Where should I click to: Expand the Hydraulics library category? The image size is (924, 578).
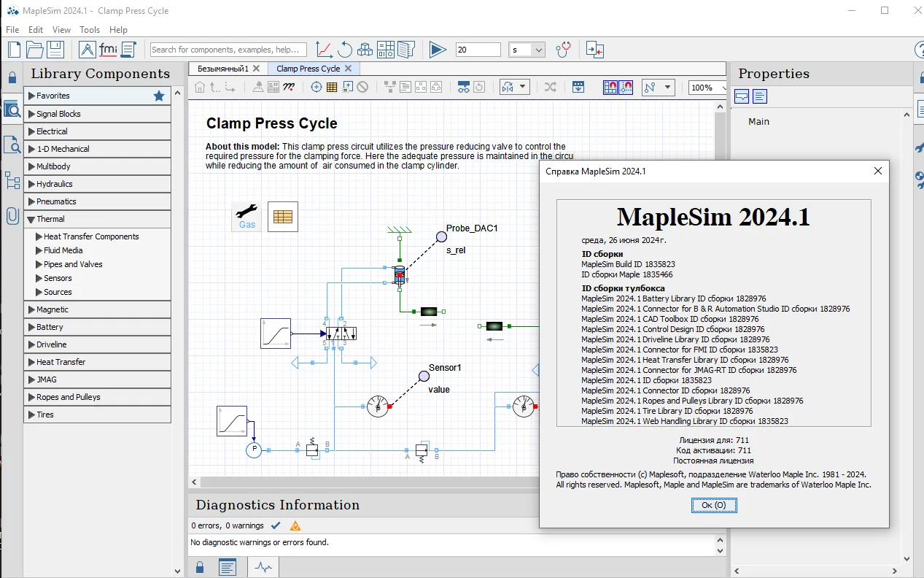tap(55, 184)
